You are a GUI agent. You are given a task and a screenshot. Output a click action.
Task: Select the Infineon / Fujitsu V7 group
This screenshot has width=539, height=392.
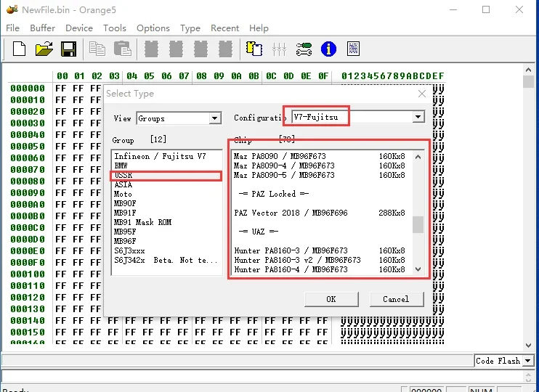167,156
